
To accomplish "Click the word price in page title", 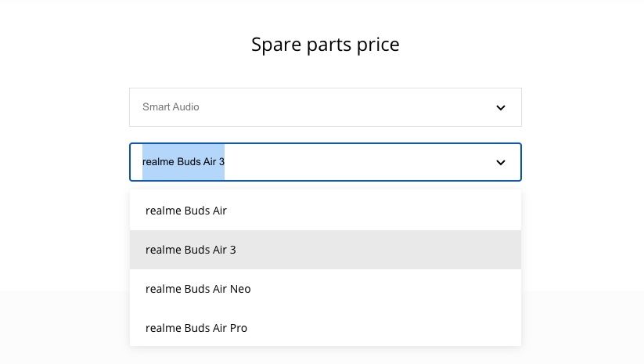I will [x=378, y=45].
